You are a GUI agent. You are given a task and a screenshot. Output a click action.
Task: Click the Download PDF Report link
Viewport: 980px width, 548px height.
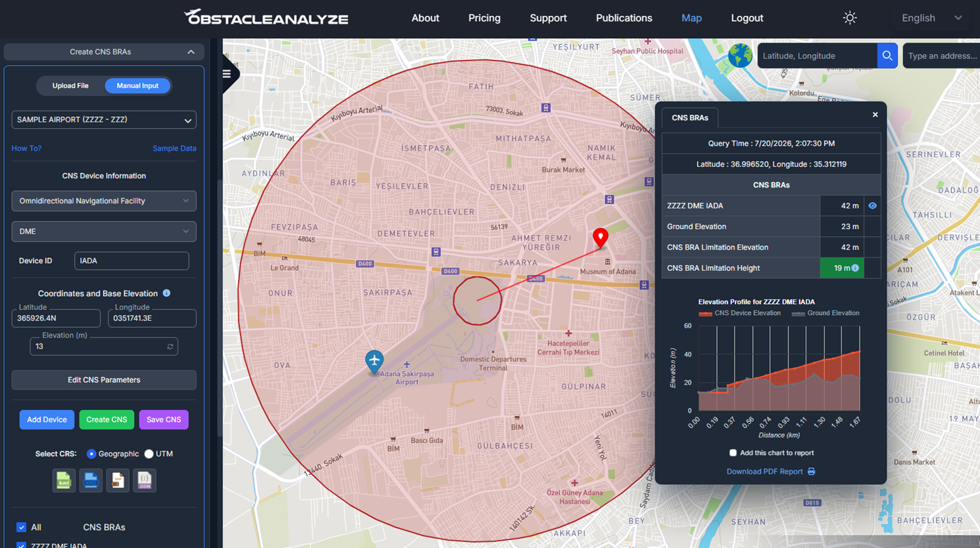(764, 472)
